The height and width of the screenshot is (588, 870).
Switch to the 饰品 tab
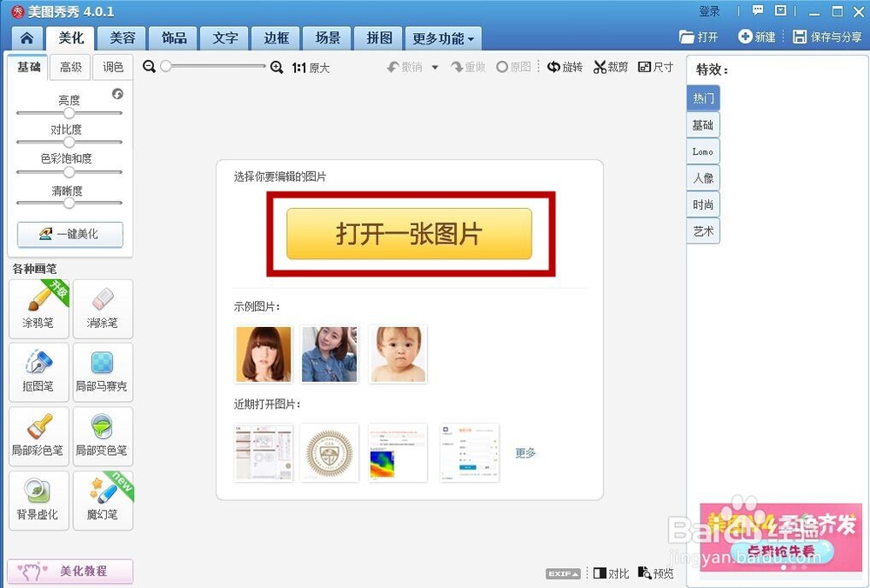click(174, 38)
